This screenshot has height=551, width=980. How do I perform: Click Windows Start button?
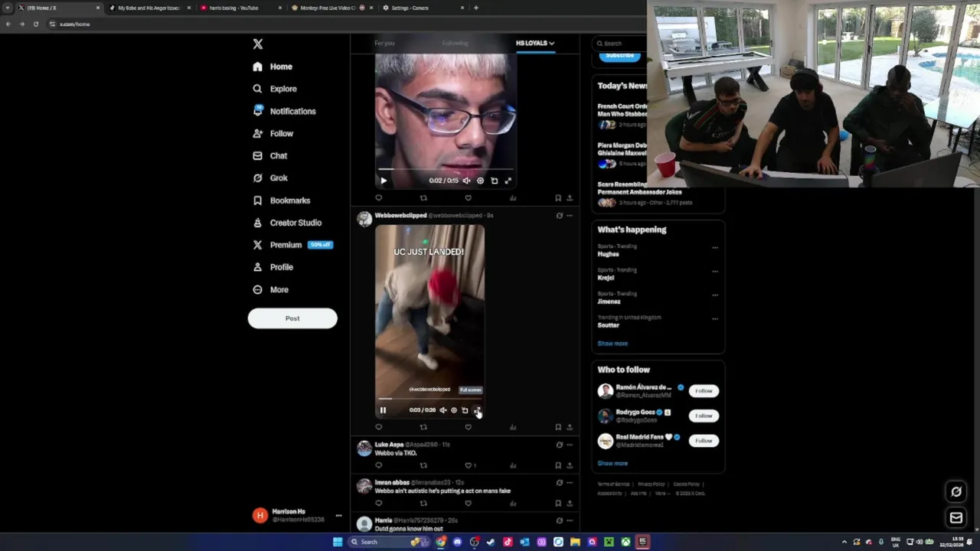(337, 542)
